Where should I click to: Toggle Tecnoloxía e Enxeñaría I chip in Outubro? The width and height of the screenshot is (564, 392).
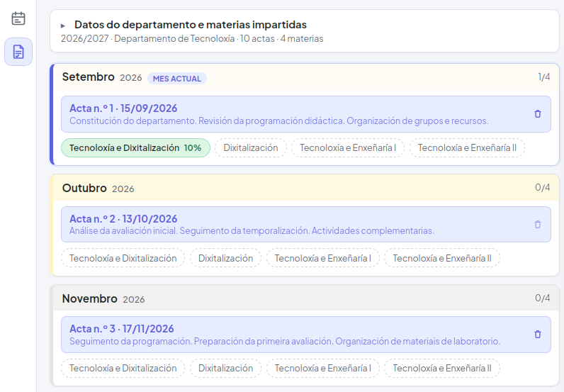tap(322, 258)
